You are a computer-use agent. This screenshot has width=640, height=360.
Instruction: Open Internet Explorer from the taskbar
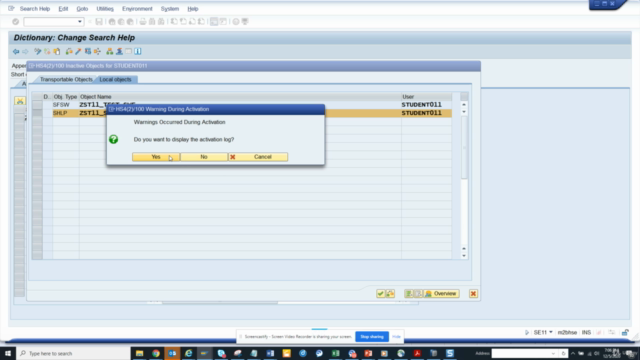[x=189, y=353]
